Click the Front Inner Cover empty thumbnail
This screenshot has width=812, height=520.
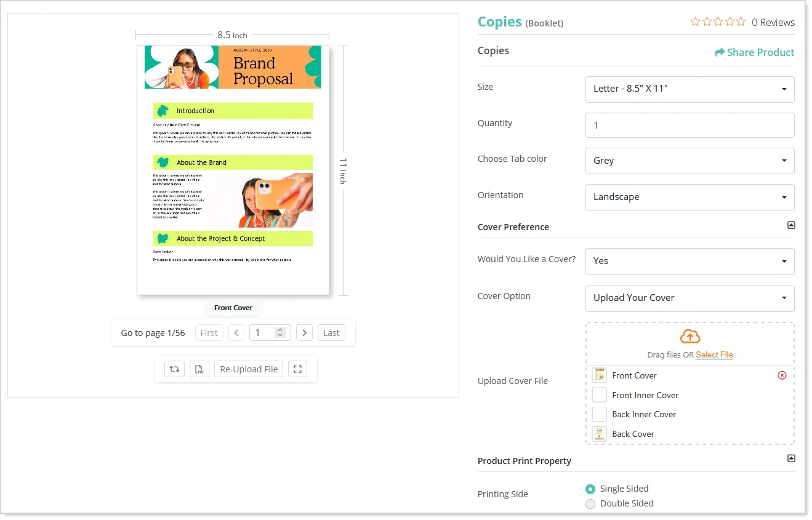[x=599, y=395]
